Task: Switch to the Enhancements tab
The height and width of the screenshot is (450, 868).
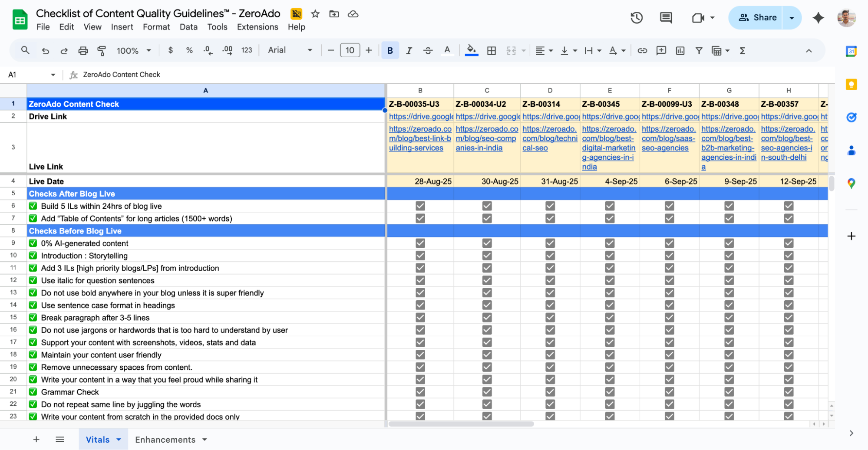Action: (165, 439)
